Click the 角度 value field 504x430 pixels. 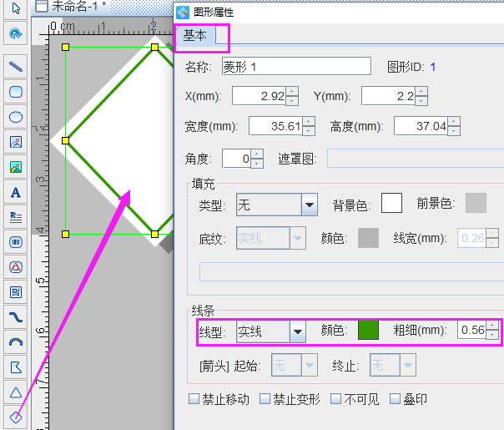pyautogui.click(x=237, y=159)
